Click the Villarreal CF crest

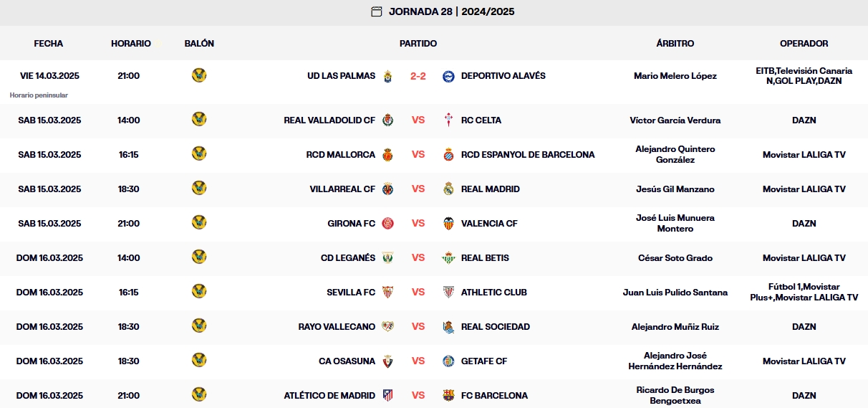pos(387,189)
